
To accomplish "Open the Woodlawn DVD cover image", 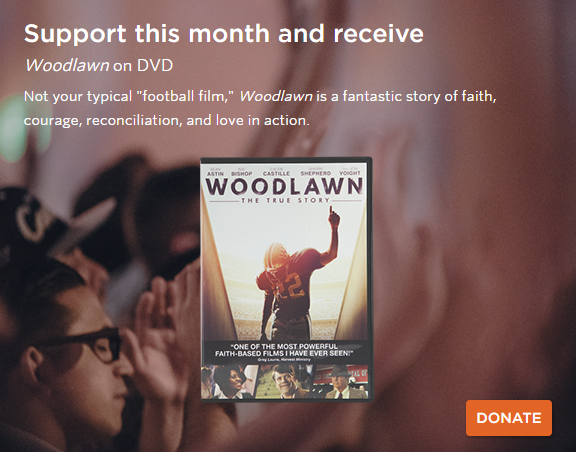I will 286,279.
